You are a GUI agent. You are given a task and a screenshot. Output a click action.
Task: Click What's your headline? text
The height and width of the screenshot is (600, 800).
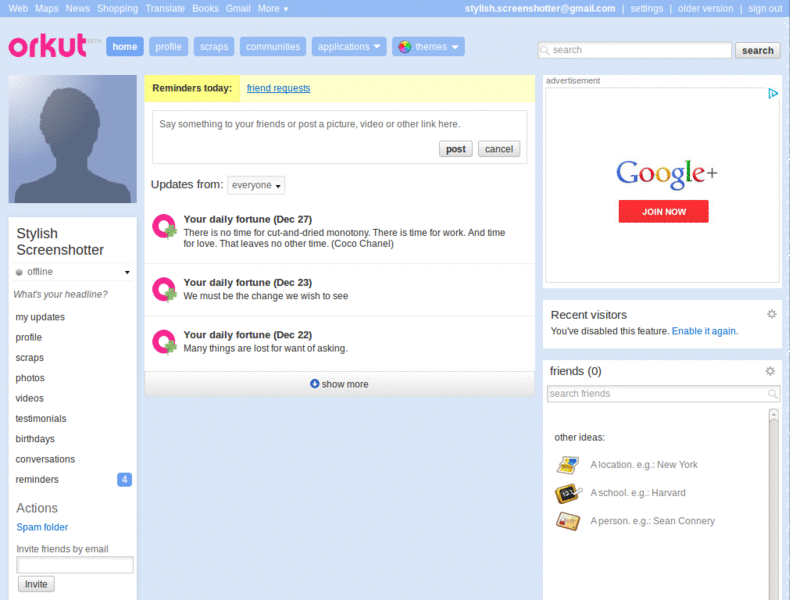(x=61, y=294)
